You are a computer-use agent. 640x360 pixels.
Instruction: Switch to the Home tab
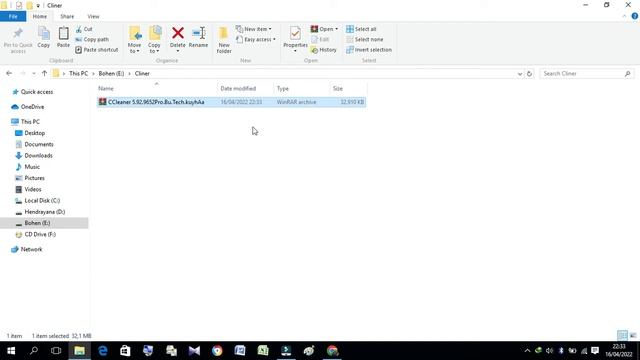coord(40,17)
